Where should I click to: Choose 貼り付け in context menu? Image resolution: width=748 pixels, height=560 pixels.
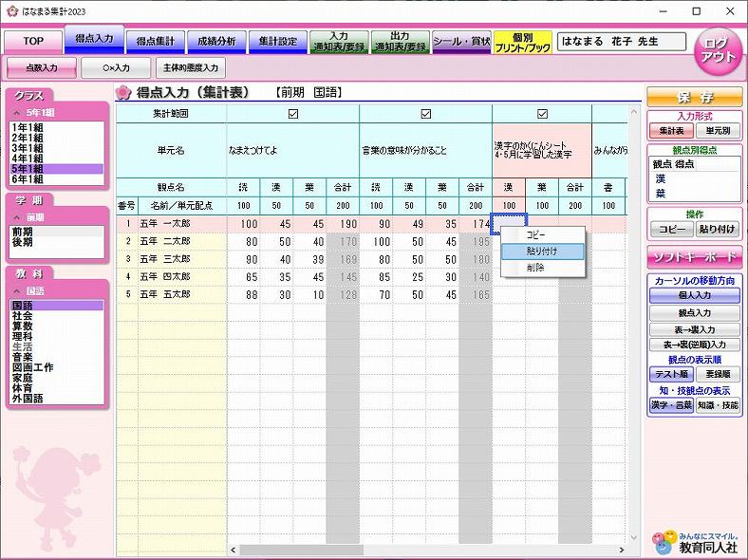point(543,252)
